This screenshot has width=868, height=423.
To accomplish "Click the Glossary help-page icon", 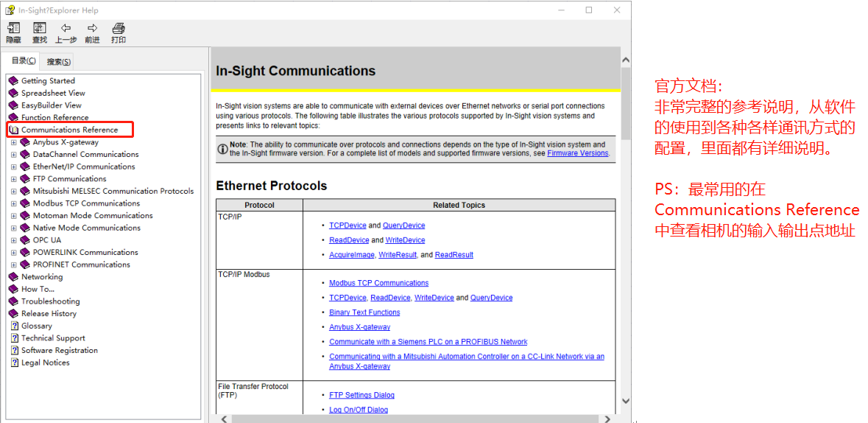I will [x=15, y=326].
